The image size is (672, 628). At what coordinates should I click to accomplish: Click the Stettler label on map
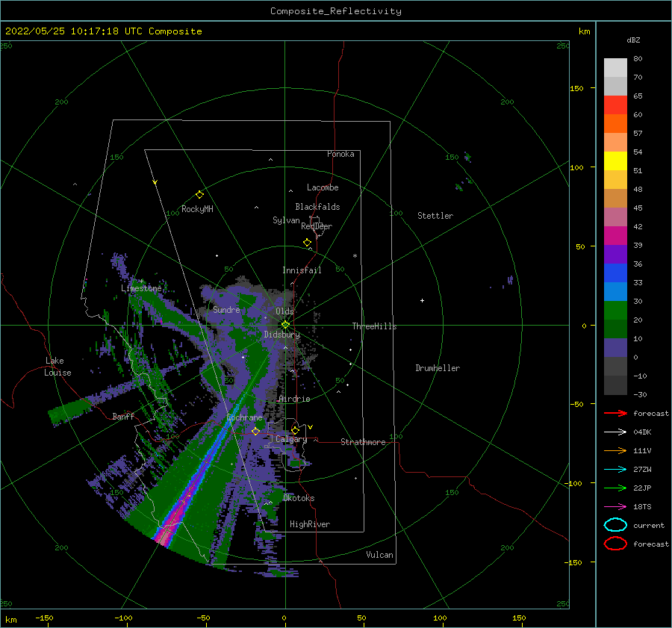tap(435, 216)
